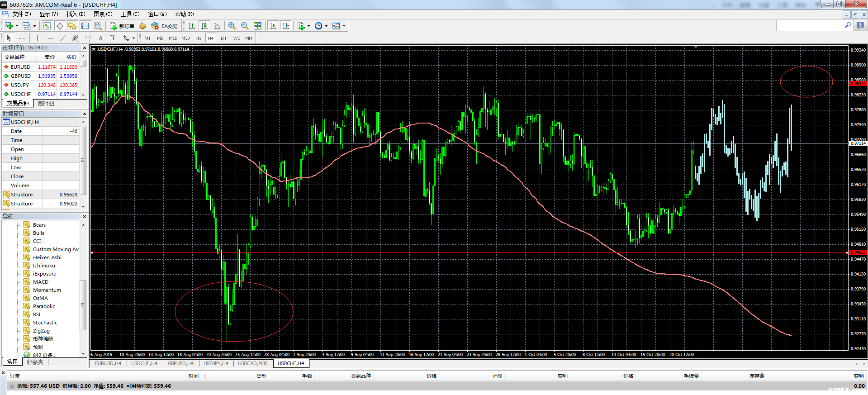Zoom in on the chart
The height and width of the screenshot is (395, 868).
point(232,26)
